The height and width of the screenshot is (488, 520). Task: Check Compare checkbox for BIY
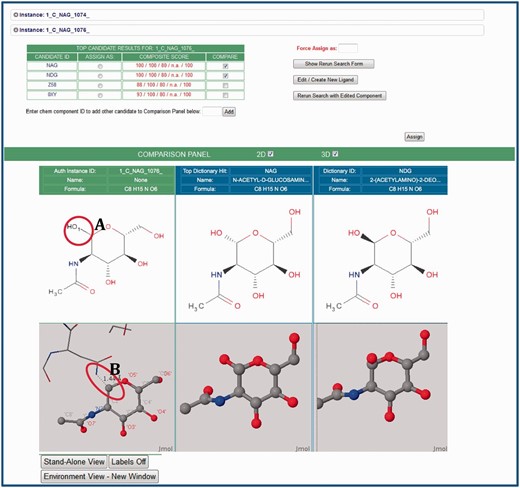[x=225, y=95]
